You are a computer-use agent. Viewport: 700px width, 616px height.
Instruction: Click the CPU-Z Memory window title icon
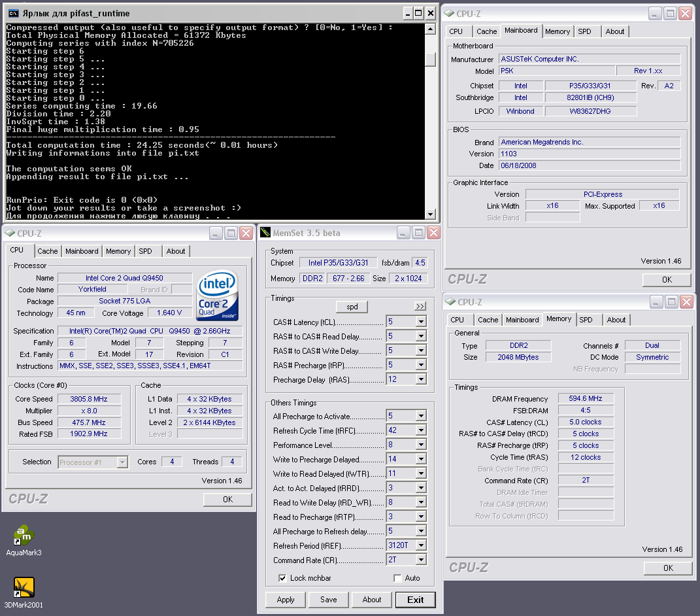(450, 302)
